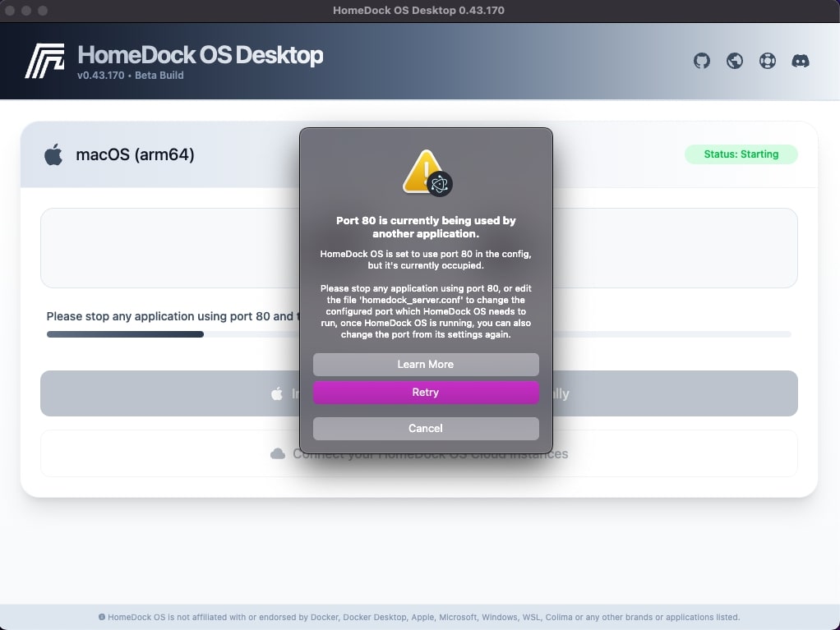Click the v0.43.170 Beta Build version text
Screen dimensions: 840x630
130,76
